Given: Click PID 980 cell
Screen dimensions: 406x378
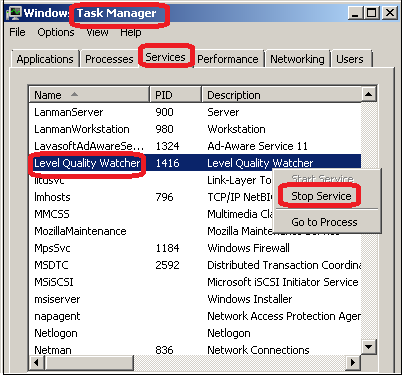Looking at the screenshot, I should tap(164, 129).
